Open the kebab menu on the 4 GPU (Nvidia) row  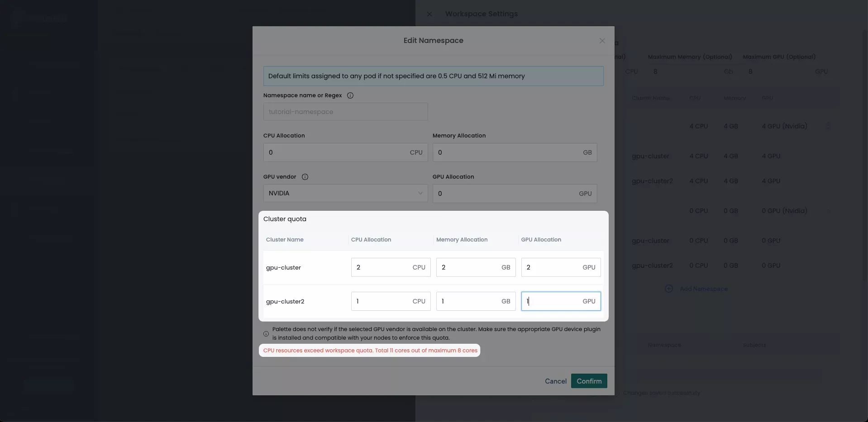[x=828, y=126]
